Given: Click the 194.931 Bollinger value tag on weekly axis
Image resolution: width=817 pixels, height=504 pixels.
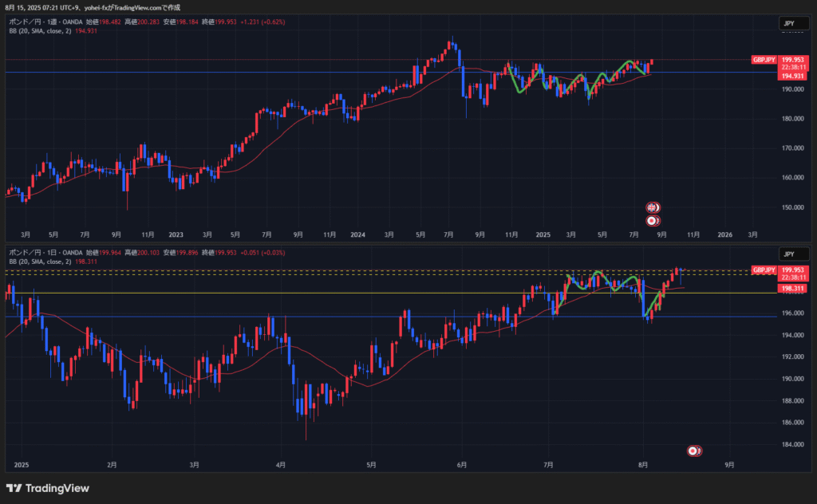Looking at the screenshot, I should [x=794, y=76].
